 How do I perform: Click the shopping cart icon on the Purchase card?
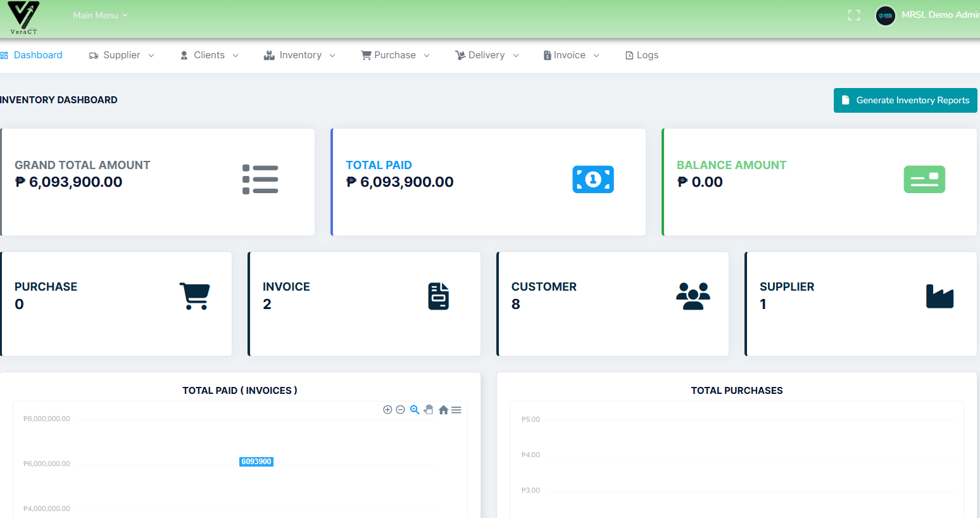(194, 295)
